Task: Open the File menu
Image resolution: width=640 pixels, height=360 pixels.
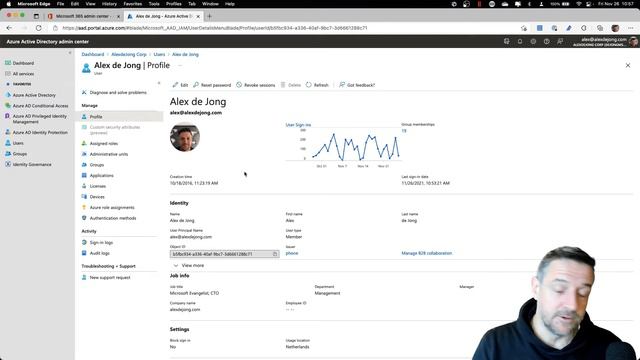Action: 60,4
